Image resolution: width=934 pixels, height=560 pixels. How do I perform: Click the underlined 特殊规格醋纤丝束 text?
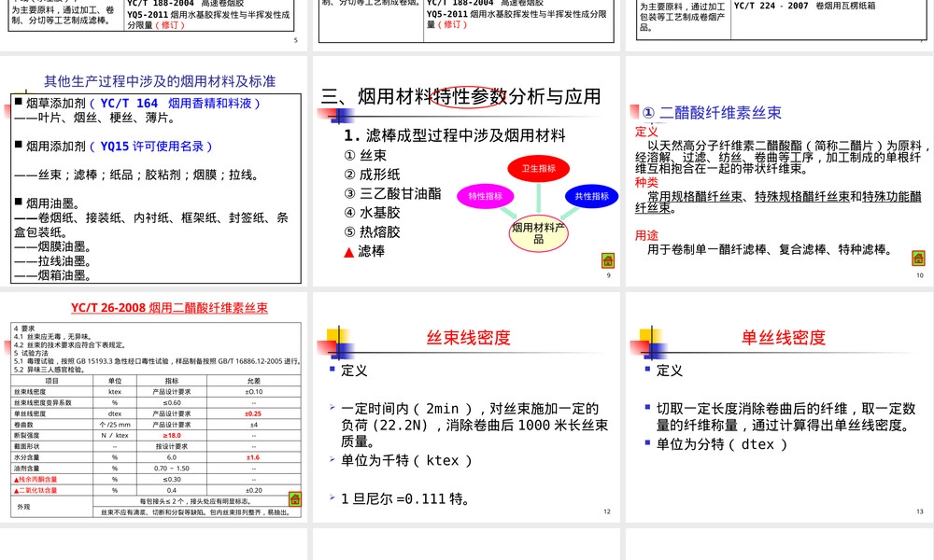pyautogui.click(x=802, y=196)
